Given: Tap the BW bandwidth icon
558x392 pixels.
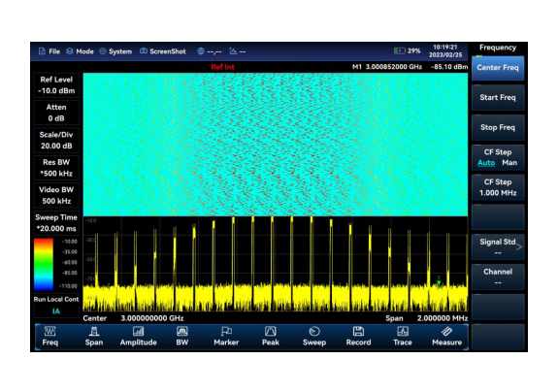Looking at the screenshot, I should coord(182,332).
